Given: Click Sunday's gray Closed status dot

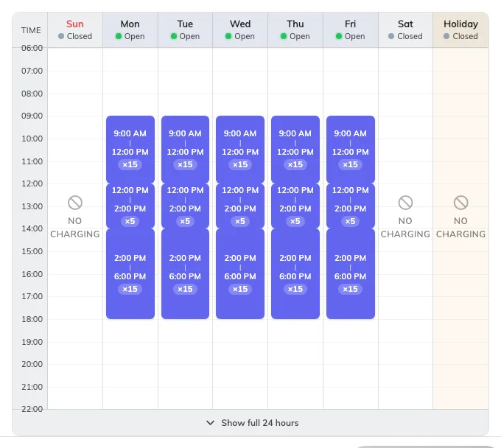Looking at the screenshot, I should (x=61, y=36).
